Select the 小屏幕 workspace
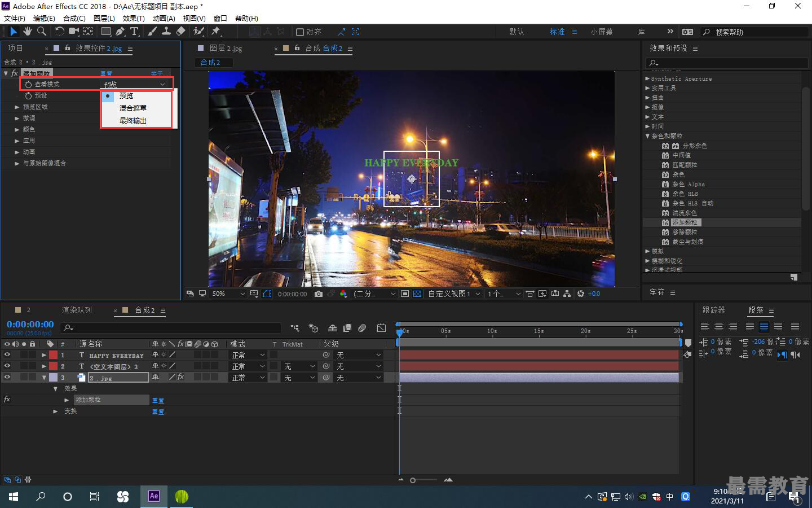The width and height of the screenshot is (812, 508). tap(602, 32)
